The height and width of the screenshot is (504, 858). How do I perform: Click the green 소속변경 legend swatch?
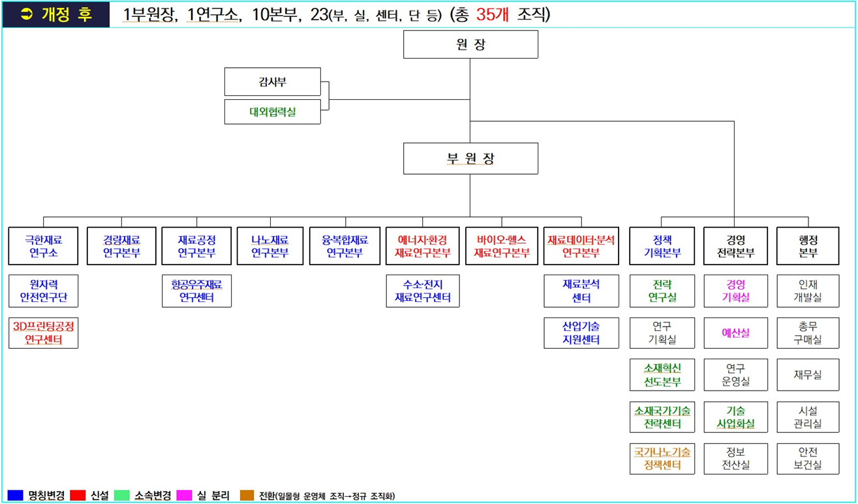[x=122, y=496]
